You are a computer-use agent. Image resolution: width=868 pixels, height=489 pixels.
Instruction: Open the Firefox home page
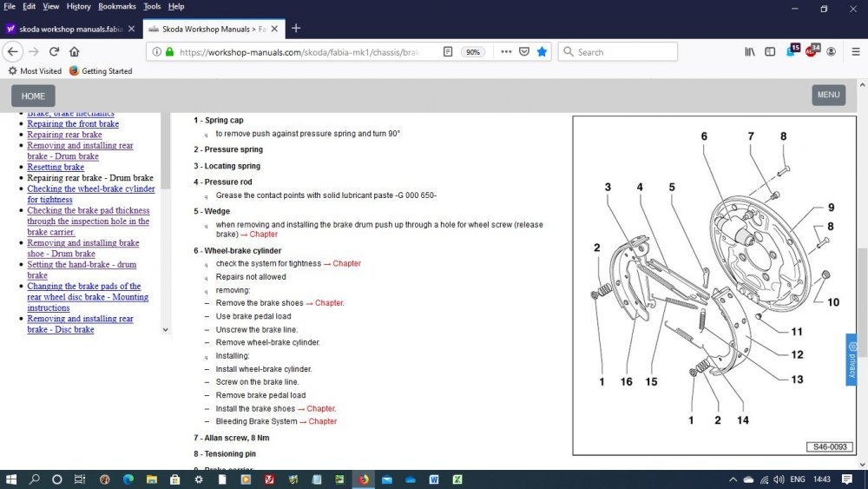74,51
